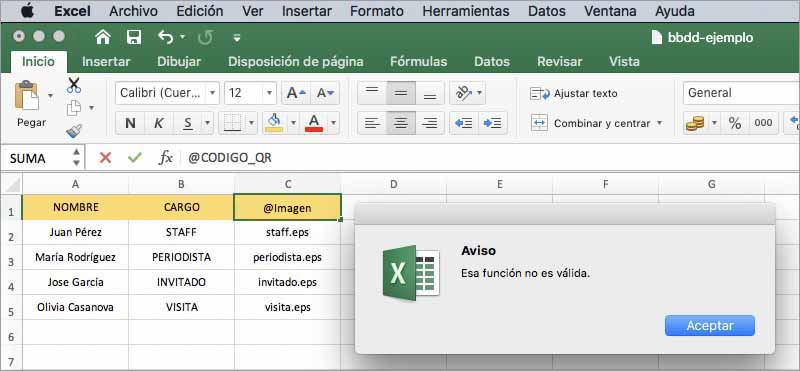Open the Ventana menu
Image resolution: width=800 pixels, height=371 pixels.
pos(610,11)
